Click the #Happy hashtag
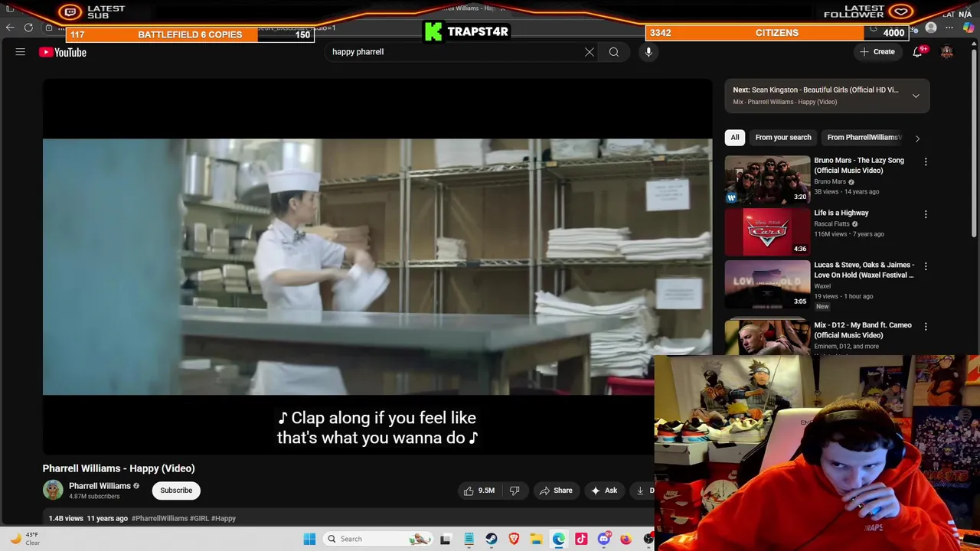Viewport: 980px width, 551px height. pos(224,518)
